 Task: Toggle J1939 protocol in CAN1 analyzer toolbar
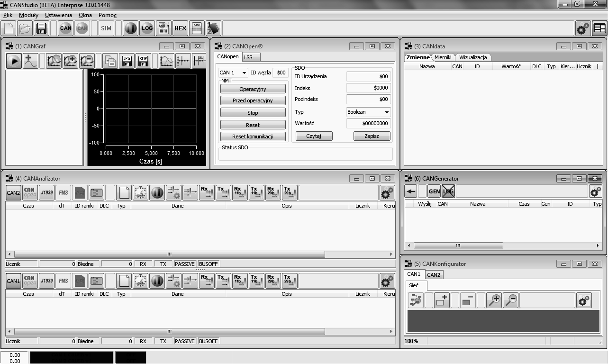(x=46, y=281)
